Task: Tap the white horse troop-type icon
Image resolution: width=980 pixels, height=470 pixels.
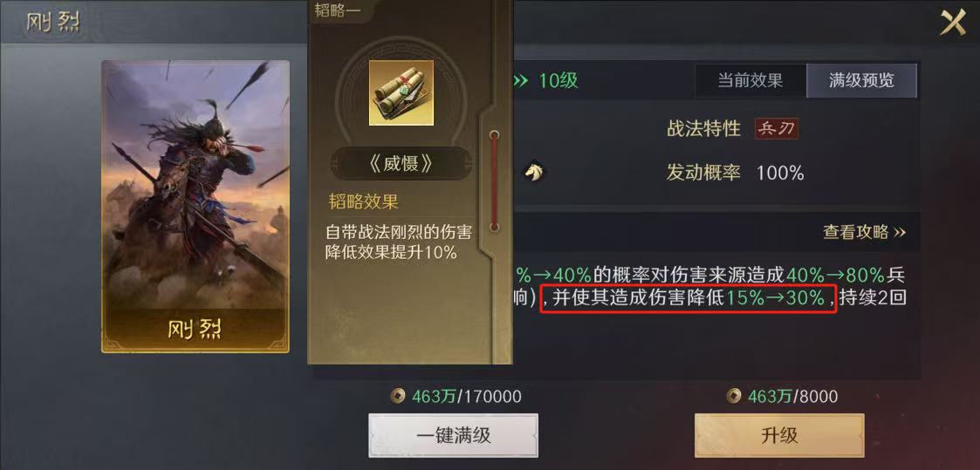Action: pyautogui.click(x=533, y=172)
